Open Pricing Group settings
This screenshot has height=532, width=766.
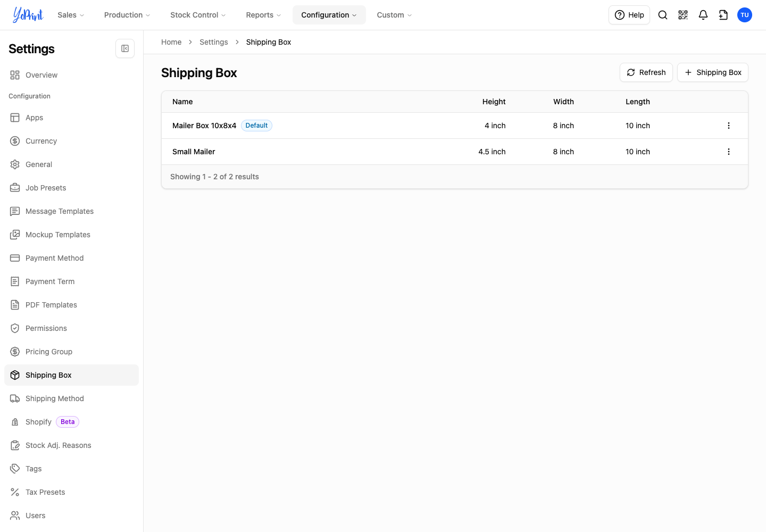71,352
